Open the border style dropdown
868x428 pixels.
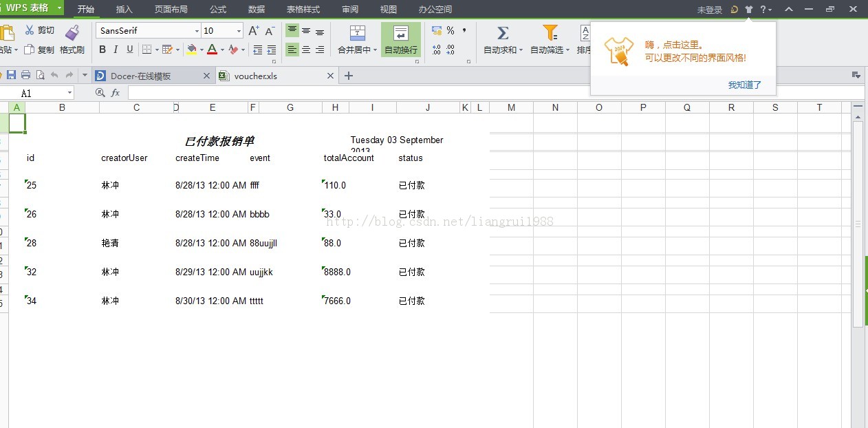coord(156,50)
